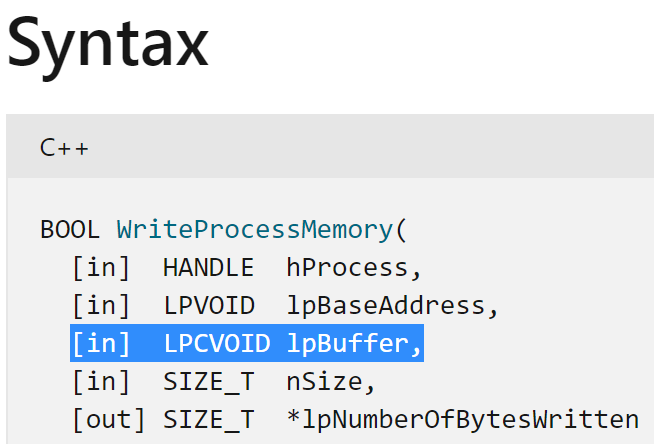This screenshot has width=654, height=444.
Task: Click the Syntax heading
Action: [x=108, y=45]
